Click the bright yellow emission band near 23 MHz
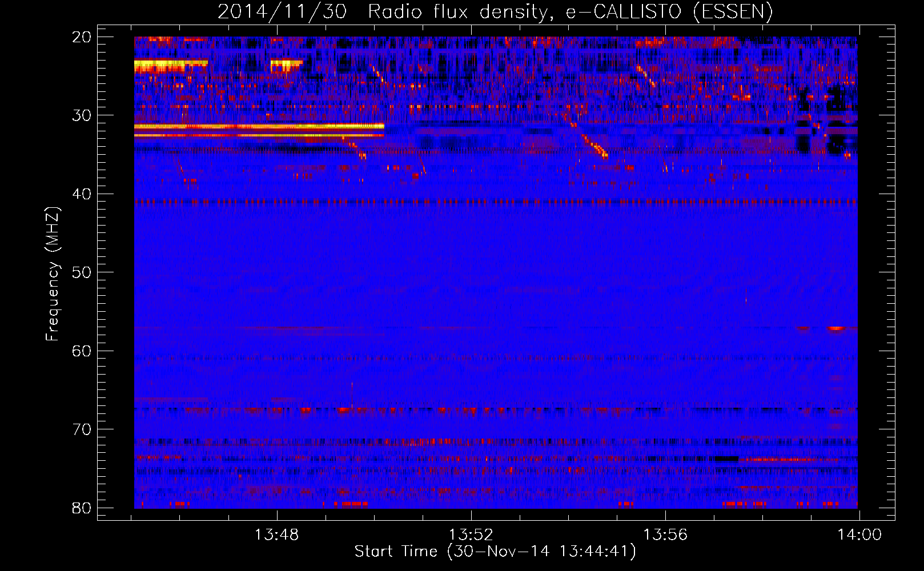This screenshot has height=571, width=924. coord(170,66)
